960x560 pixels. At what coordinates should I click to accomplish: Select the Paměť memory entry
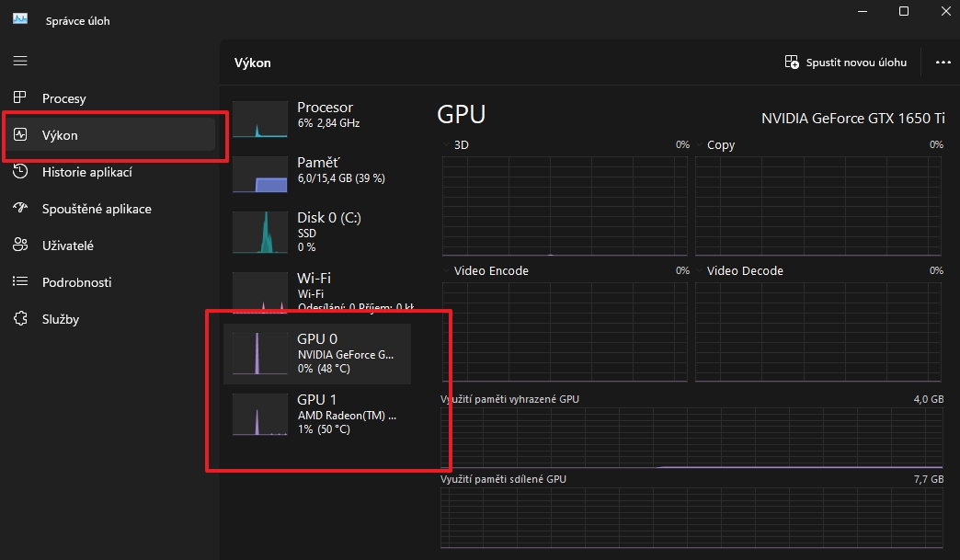317,171
